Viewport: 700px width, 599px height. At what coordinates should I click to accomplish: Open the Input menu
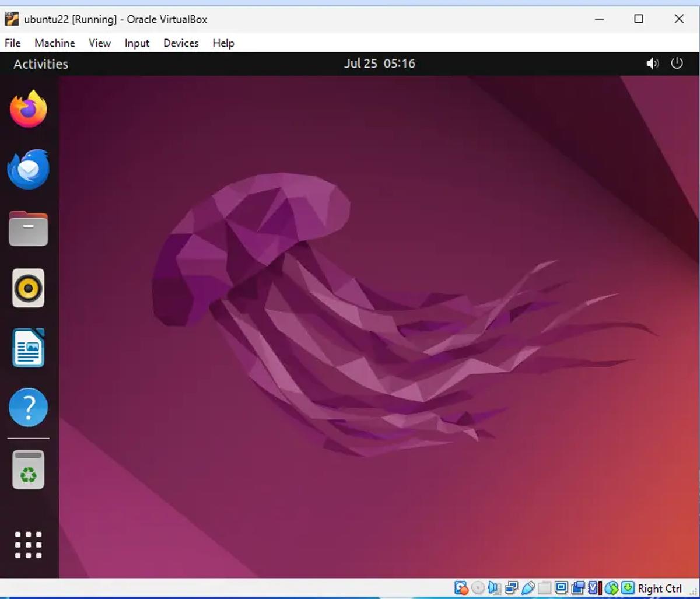[x=137, y=43]
